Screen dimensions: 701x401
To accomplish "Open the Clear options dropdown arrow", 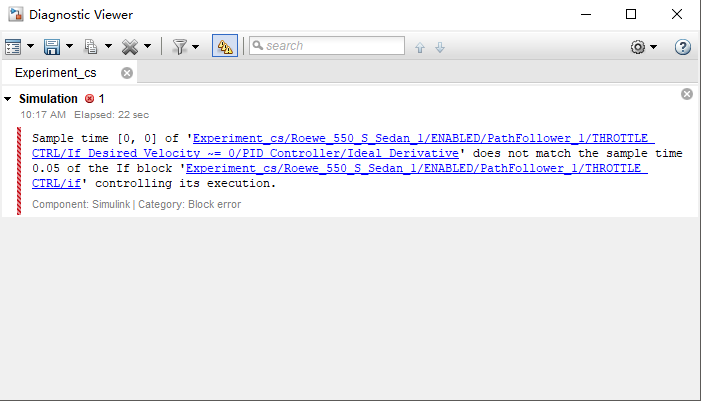I will (148, 46).
